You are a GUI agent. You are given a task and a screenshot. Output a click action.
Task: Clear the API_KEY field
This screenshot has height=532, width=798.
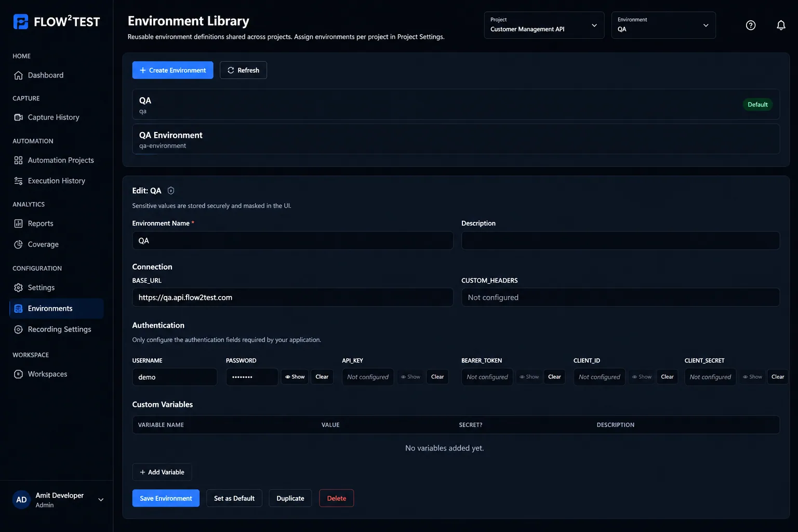437,377
